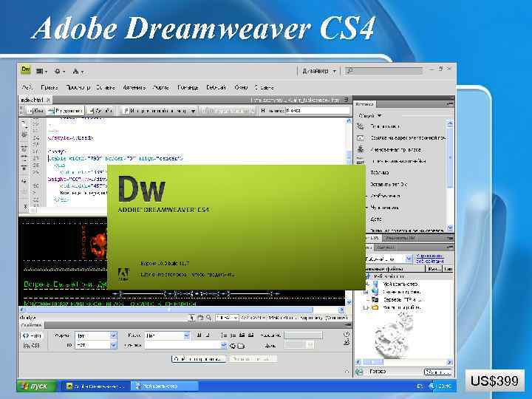Open the Format dropdown in Properties
This screenshot has height=399, width=532.
tap(96, 335)
